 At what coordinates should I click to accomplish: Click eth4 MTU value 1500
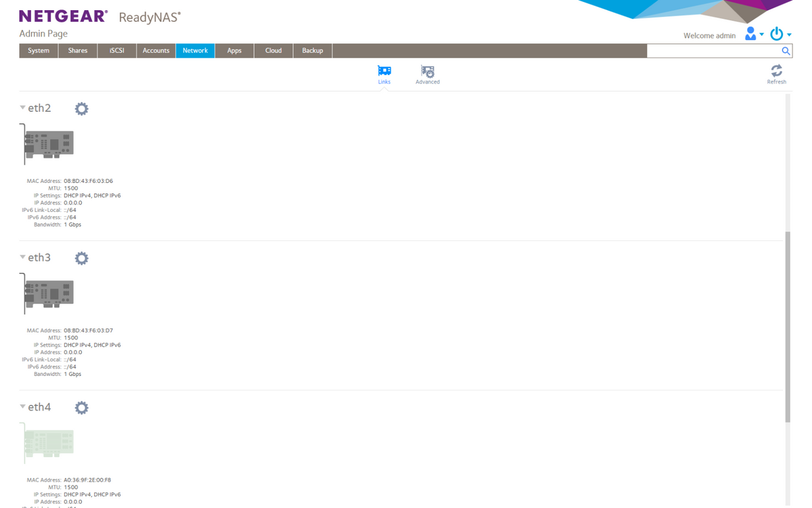click(70, 488)
